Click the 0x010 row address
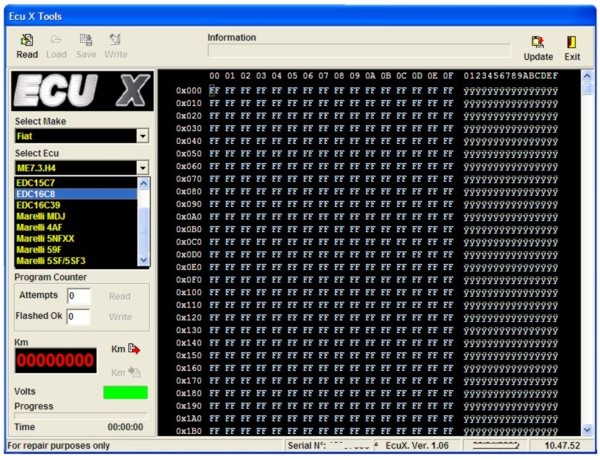 point(189,103)
